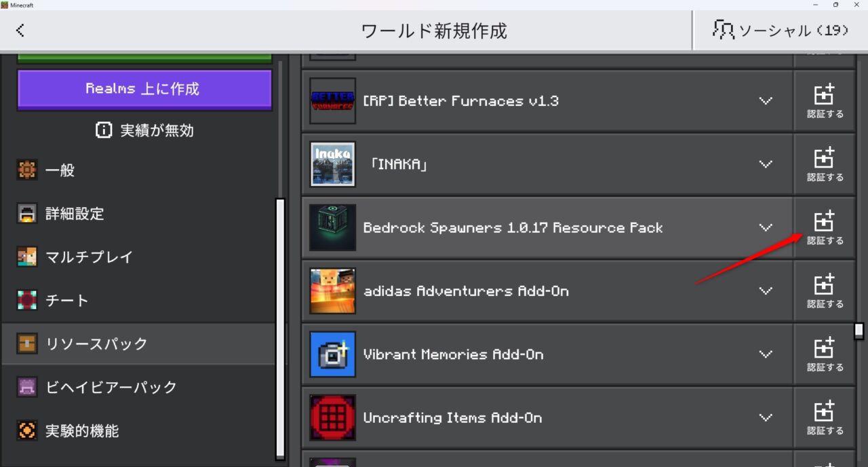Image resolution: width=868 pixels, height=467 pixels.
Task: Click the Resource Packs chest icon
Action: pyautogui.click(x=27, y=344)
